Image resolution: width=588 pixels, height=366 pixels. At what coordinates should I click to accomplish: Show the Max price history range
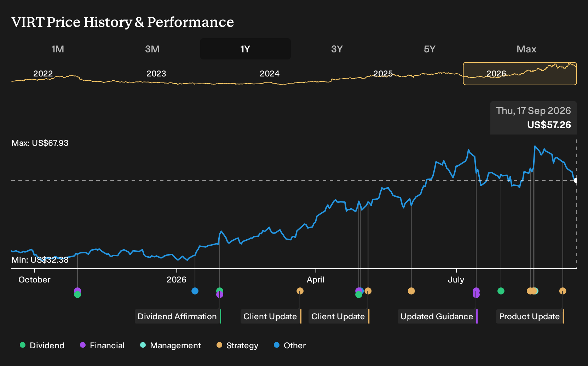tap(526, 49)
